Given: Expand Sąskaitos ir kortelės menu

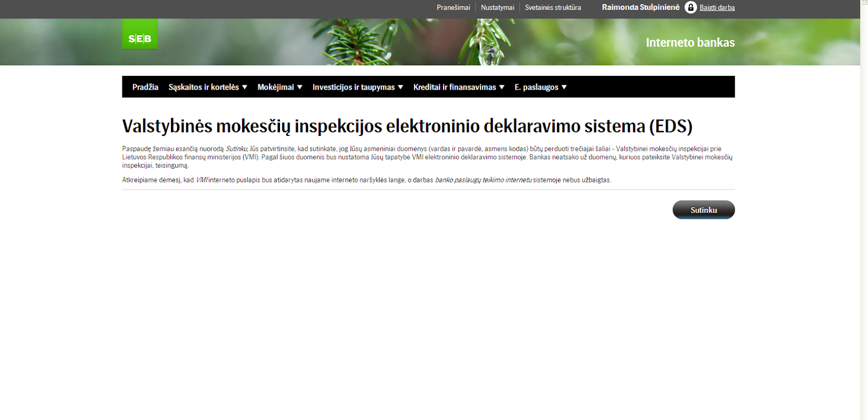Looking at the screenshot, I should (208, 87).
